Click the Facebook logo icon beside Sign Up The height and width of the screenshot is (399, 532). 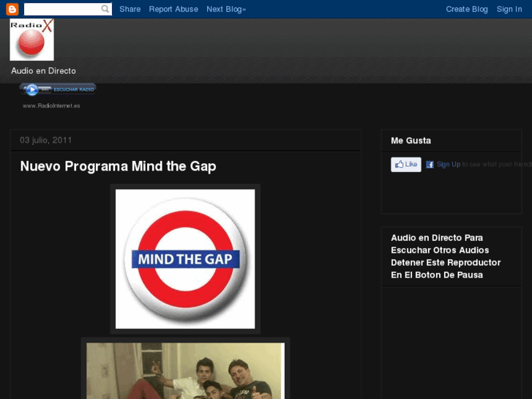[x=430, y=164]
